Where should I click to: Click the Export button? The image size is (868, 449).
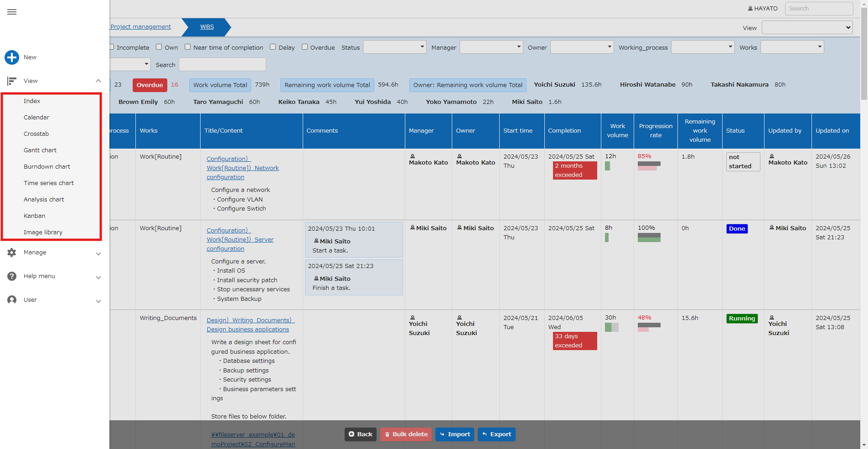496,434
